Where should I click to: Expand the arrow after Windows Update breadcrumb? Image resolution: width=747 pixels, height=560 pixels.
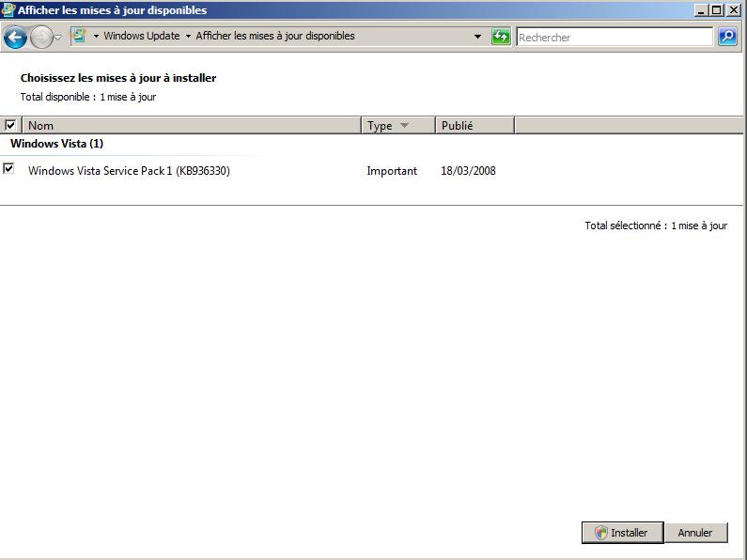tap(188, 37)
